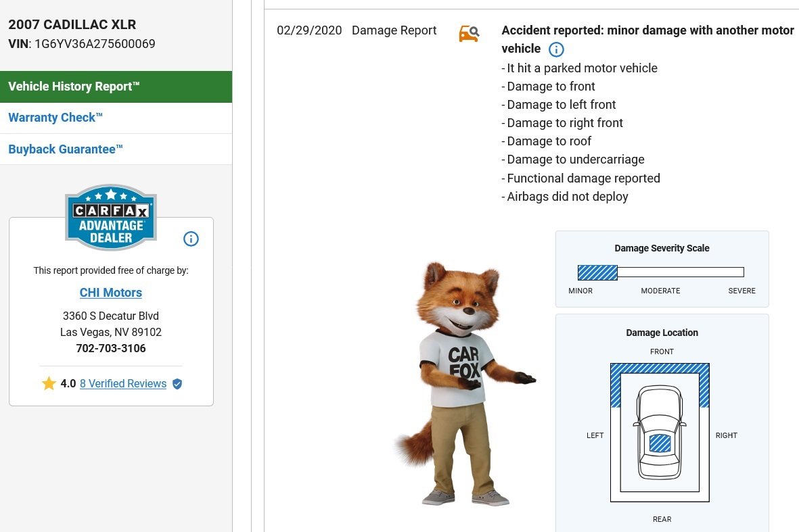The height and width of the screenshot is (532, 799).
Task: Open the CHI Motors dealer link
Action: 110,293
